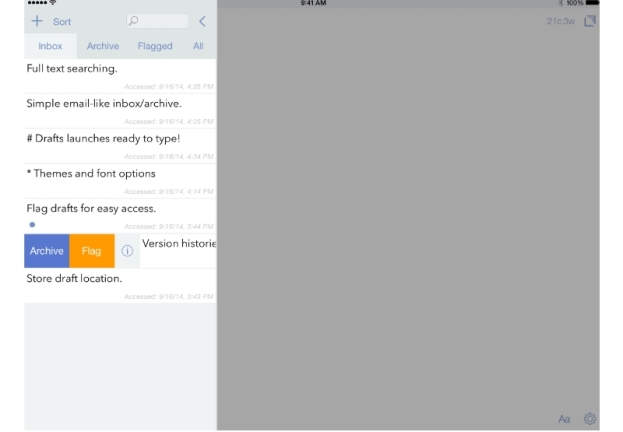Open the draft 'Version histories'
Image resolution: width=623 pixels, height=432 pixels.
(178, 251)
